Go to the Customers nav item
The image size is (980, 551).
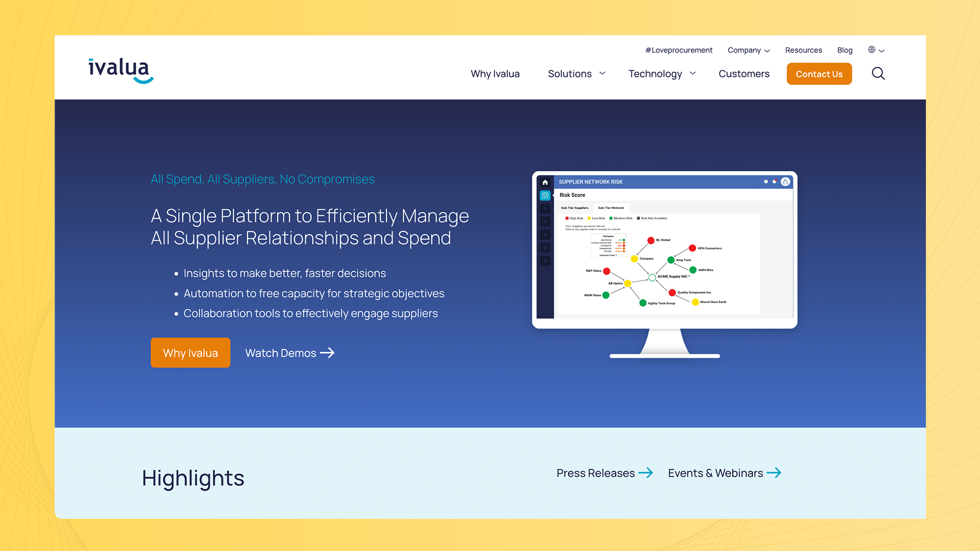point(744,73)
